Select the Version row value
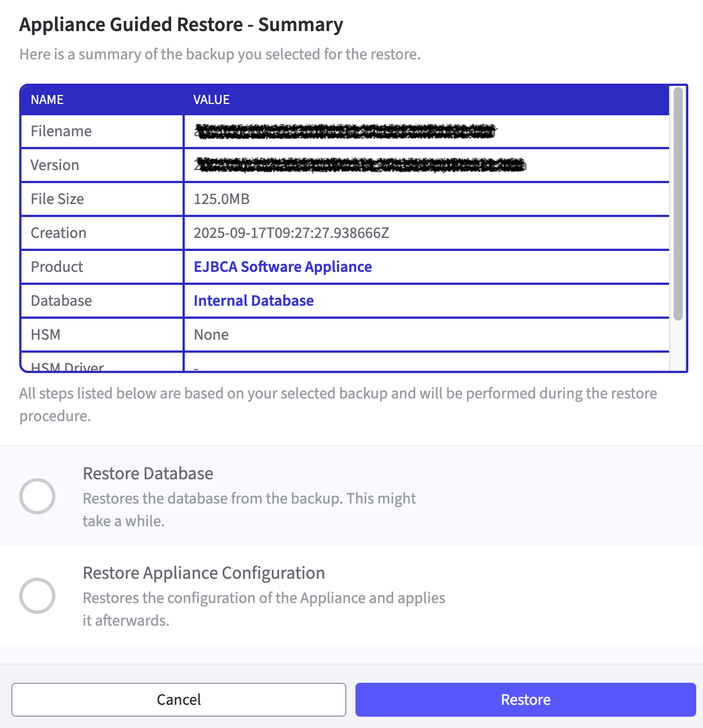Image resolution: width=703 pixels, height=728 pixels. tap(359, 164)
